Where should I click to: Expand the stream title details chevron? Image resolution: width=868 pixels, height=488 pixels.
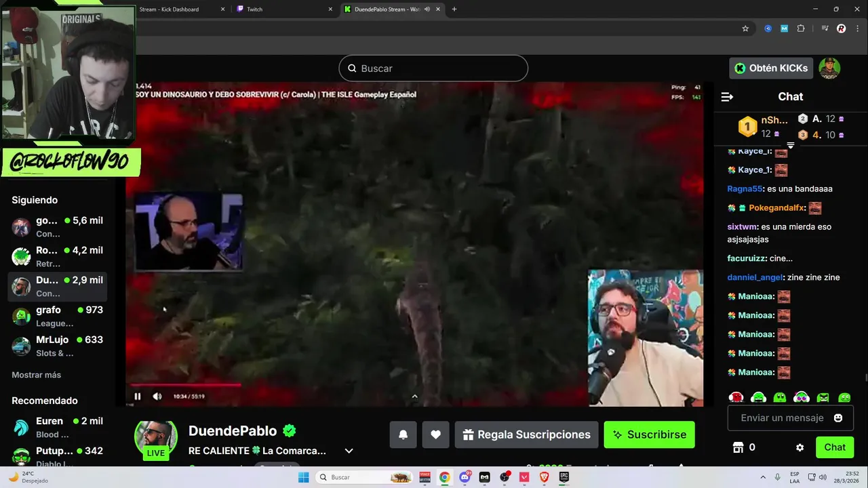[349, 451]
